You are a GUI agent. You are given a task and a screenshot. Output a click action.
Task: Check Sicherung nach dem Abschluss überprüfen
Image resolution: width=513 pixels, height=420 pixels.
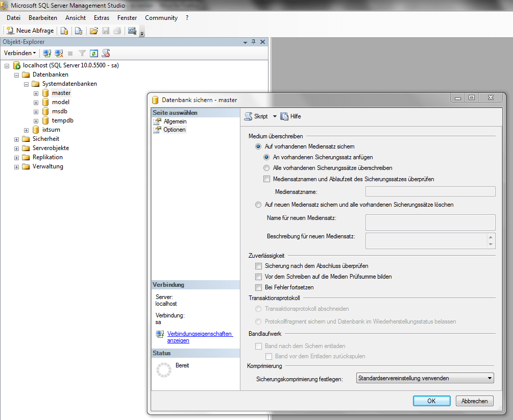[x=259, y=266]
